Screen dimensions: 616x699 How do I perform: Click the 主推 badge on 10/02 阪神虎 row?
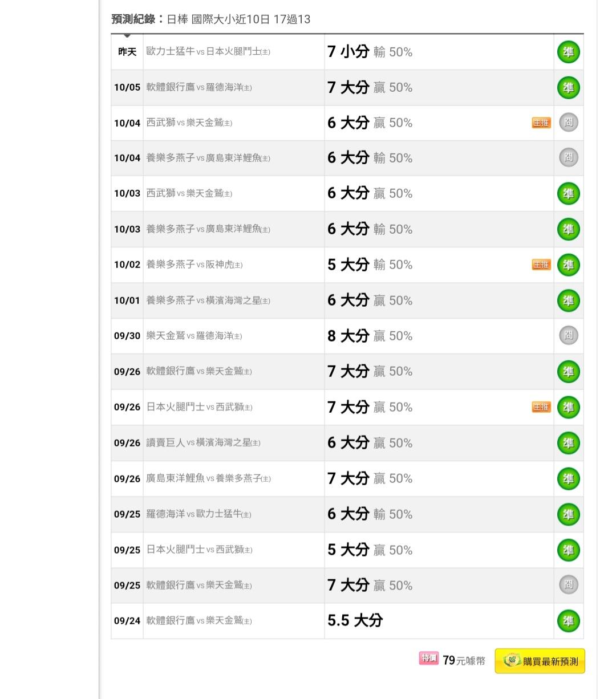coord(541,265)
